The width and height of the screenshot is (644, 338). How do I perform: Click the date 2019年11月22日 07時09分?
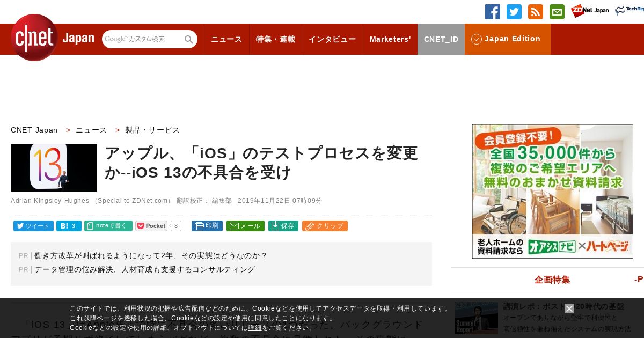(x=280, y=201)
